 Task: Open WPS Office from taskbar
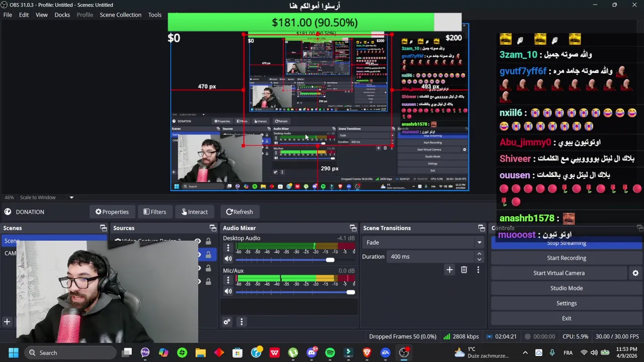click(274, 352)
